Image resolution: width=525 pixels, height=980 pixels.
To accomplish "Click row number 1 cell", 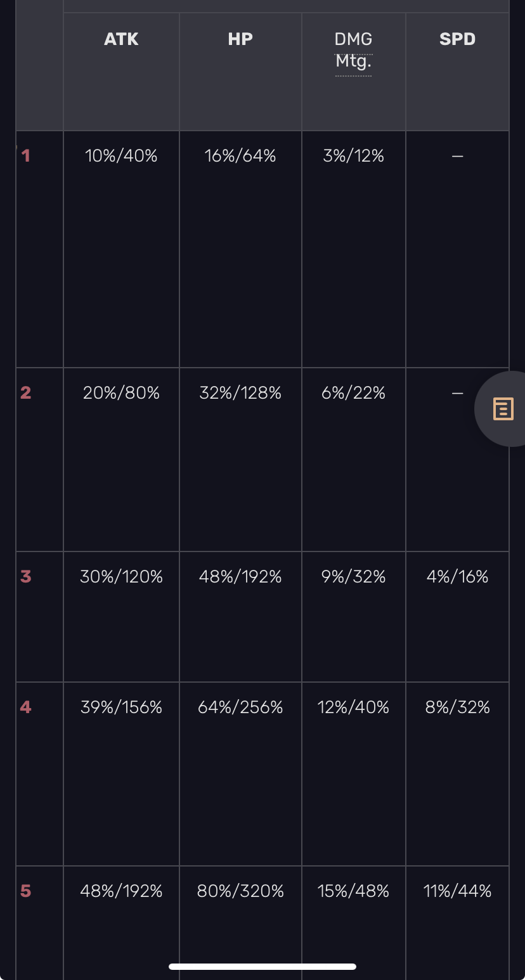I will [26, 155].
